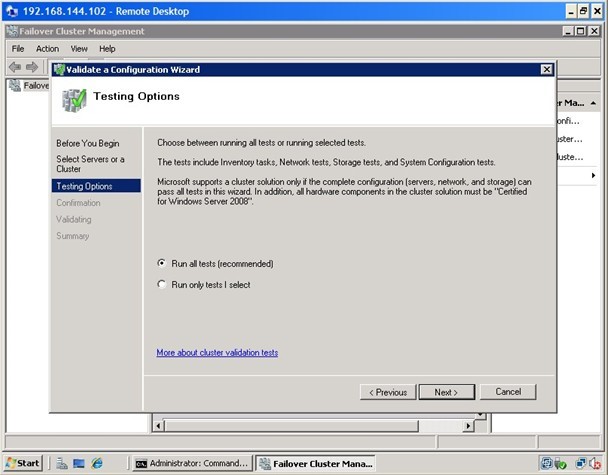Click the Back arrow toolbar icon
The height and width of the screenshot is (475, 608).
tap(15, 67)
